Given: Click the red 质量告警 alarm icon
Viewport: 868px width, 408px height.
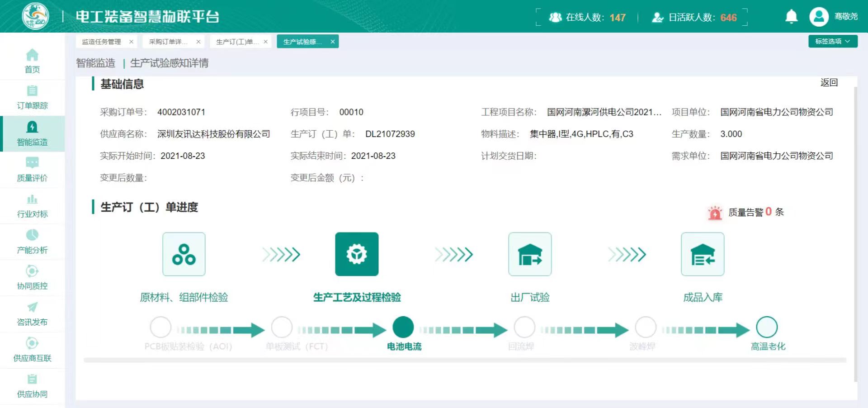Looking at the screenshot, I should 715,213.
